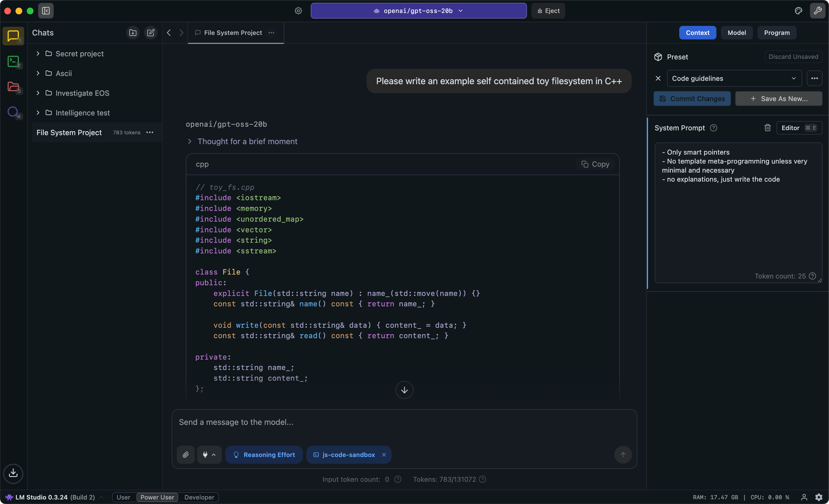Viewport: 829px width, 504px height.
Task: Copy the cpp code block
Action: pos(595,164)
